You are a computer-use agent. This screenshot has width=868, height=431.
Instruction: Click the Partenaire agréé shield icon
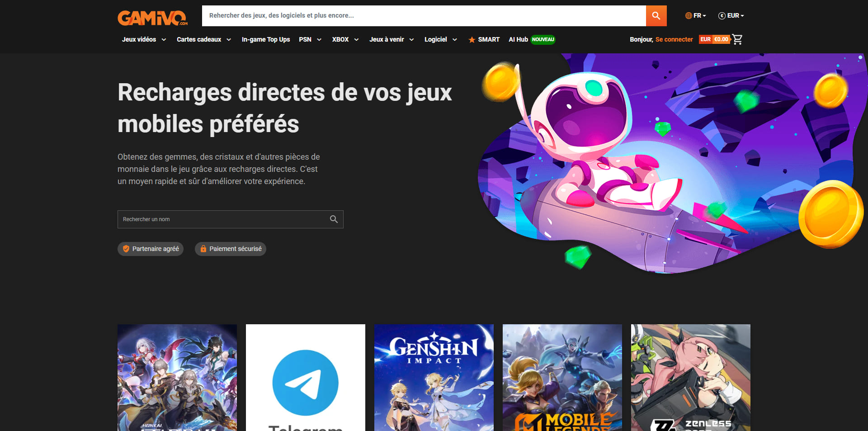point(126,249)
